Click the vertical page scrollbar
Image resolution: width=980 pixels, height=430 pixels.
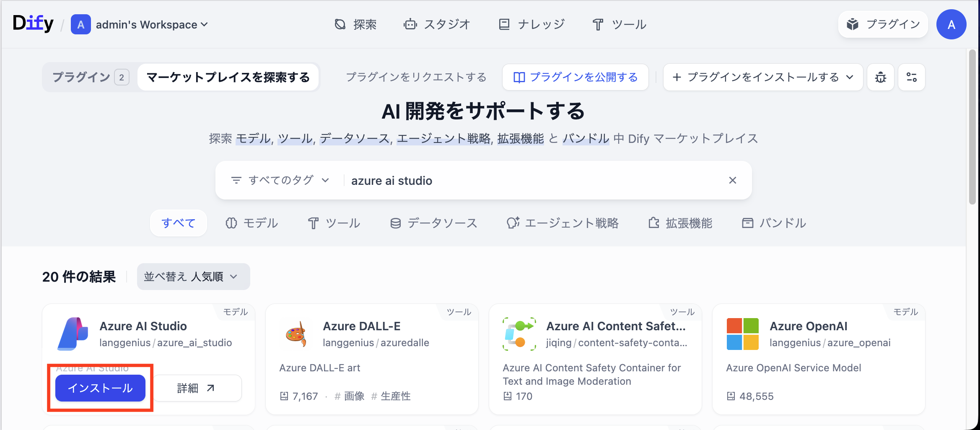click(972, 127)
